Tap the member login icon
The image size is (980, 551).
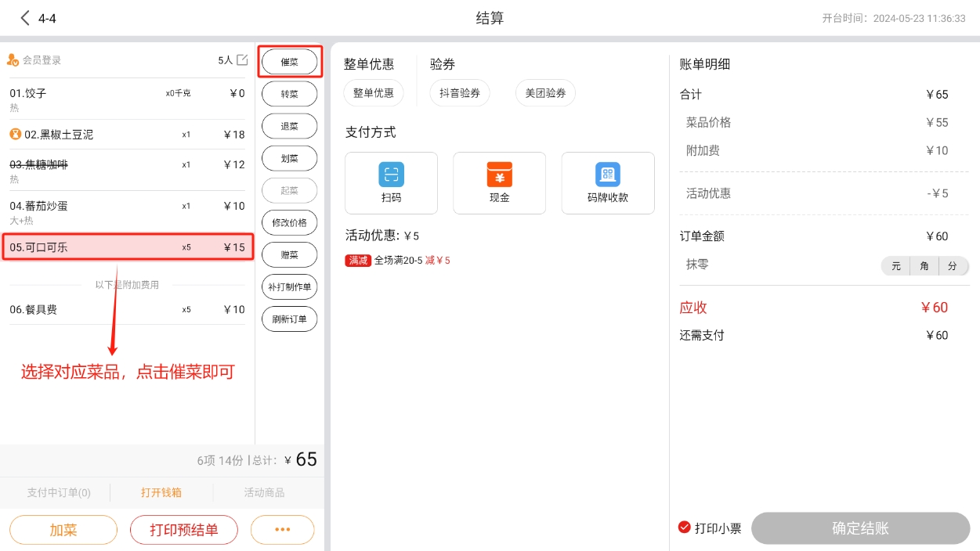pyautogui.click(x=13, y=60)
